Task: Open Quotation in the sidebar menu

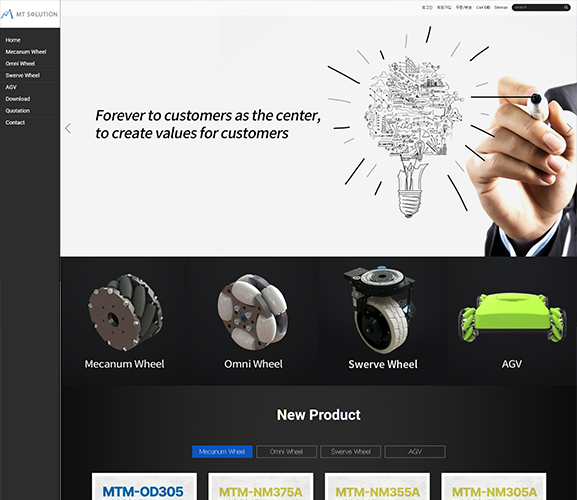Action: (18, 111)
